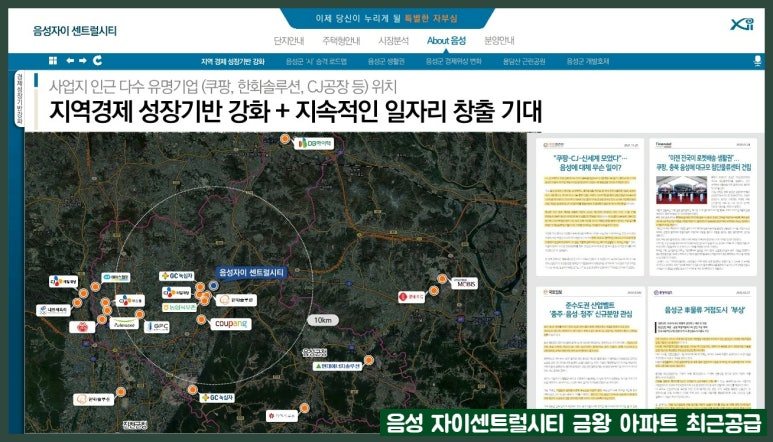Click the refresh circular arrow icon

98,61
